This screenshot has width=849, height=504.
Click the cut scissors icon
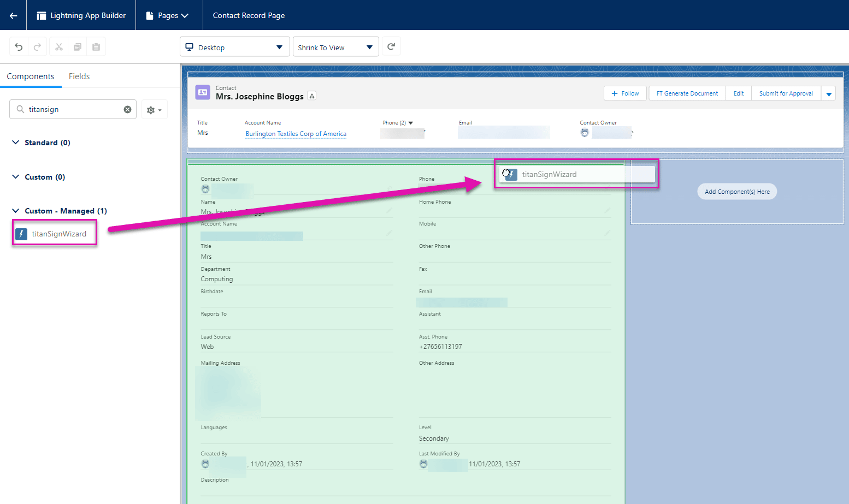click(x=59, y=47)
